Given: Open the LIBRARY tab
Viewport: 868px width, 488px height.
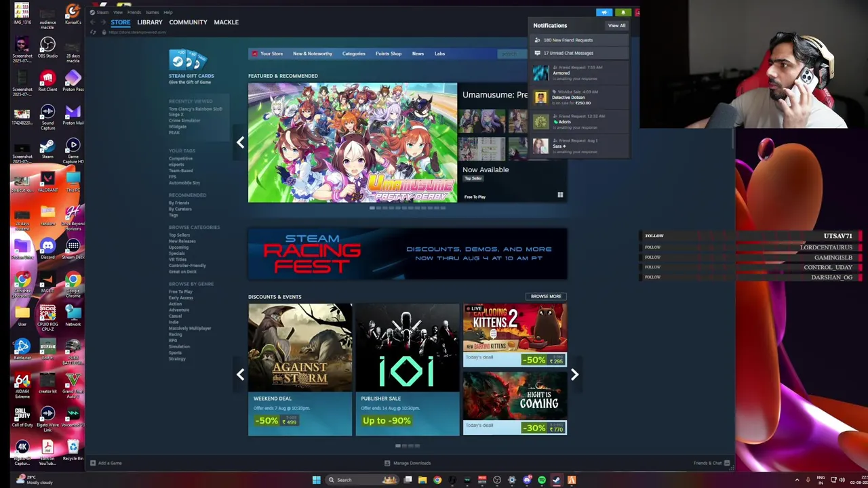Looking at the screenshot, I should [x=150, y=22].
